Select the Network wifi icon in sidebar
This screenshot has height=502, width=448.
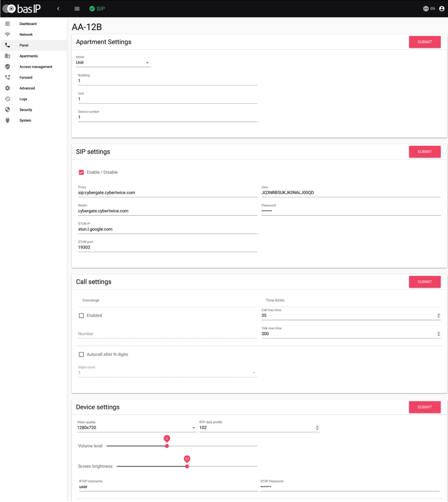tap(7, 34)
